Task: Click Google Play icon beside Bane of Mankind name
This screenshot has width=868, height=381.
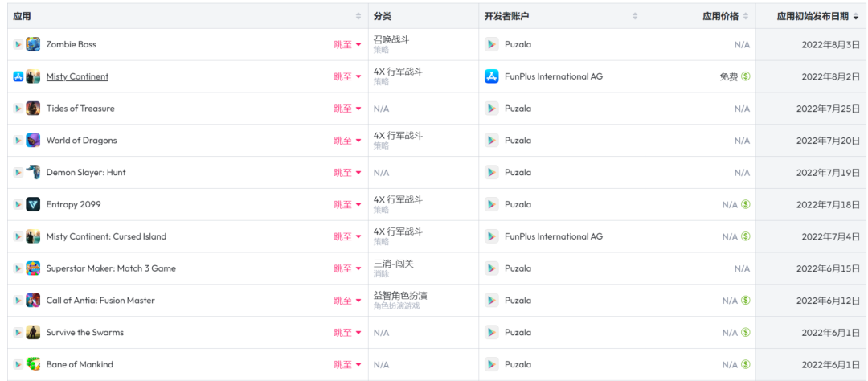Action: pyautogui.click(x=18, y=364)
